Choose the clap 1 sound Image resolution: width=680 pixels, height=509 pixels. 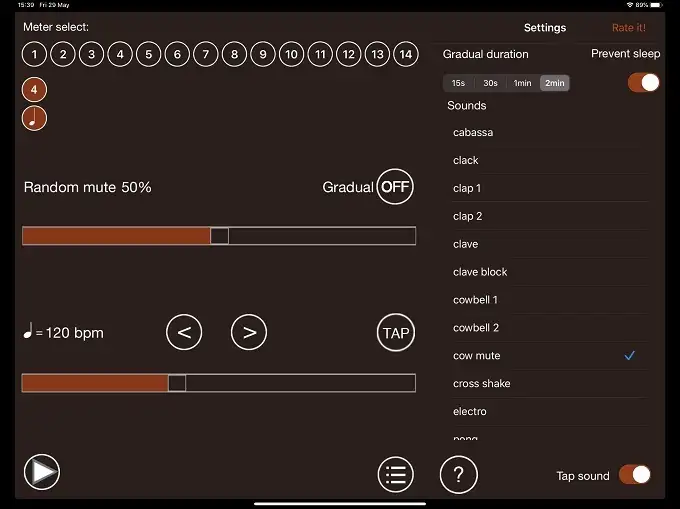tap(548, 188)
